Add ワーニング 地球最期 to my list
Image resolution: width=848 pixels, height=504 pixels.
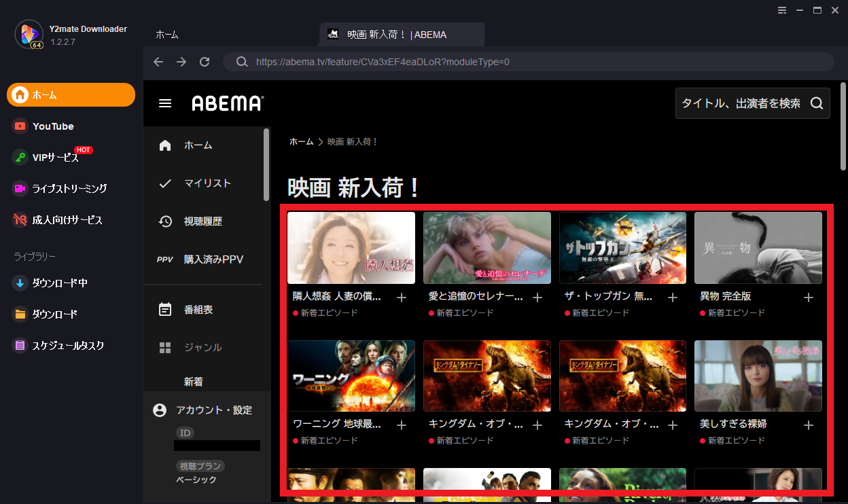coord(402,425)
